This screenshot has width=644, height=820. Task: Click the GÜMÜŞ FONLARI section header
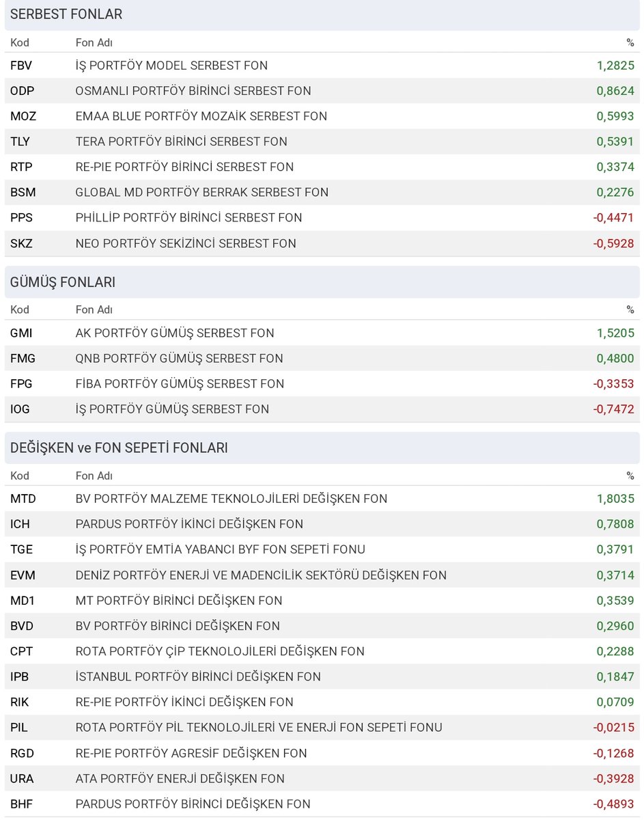point(322,282)
